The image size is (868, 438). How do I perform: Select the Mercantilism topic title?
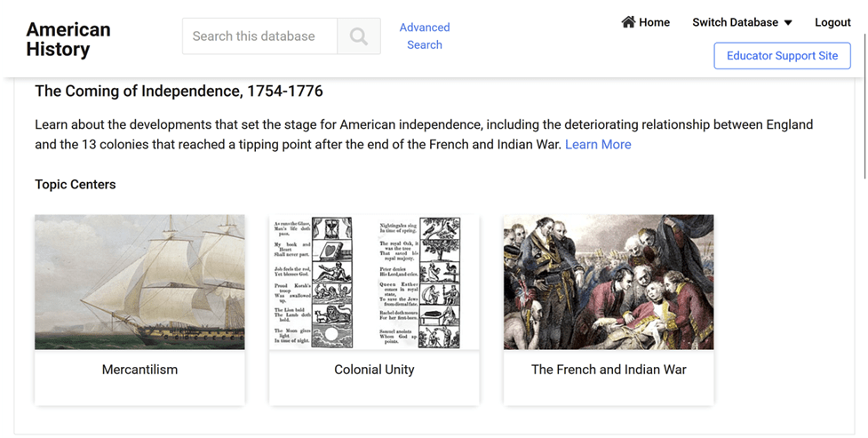click(139, 370)
